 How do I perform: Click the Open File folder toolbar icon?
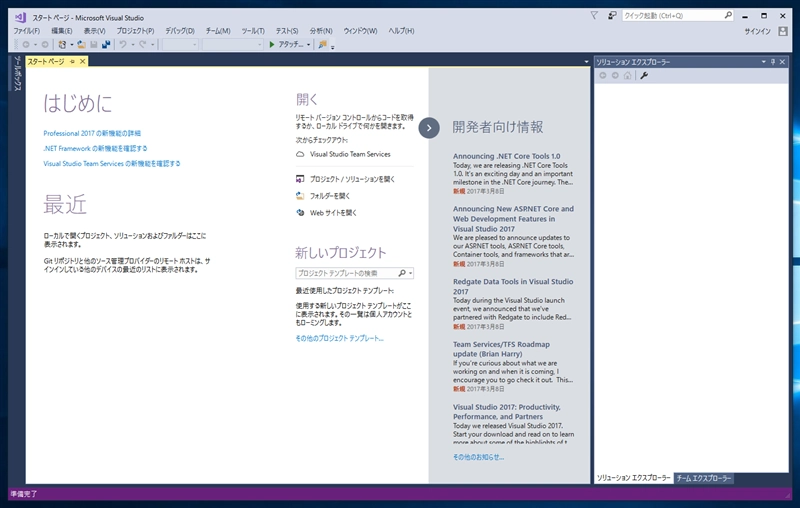click(x=82, y=45)
